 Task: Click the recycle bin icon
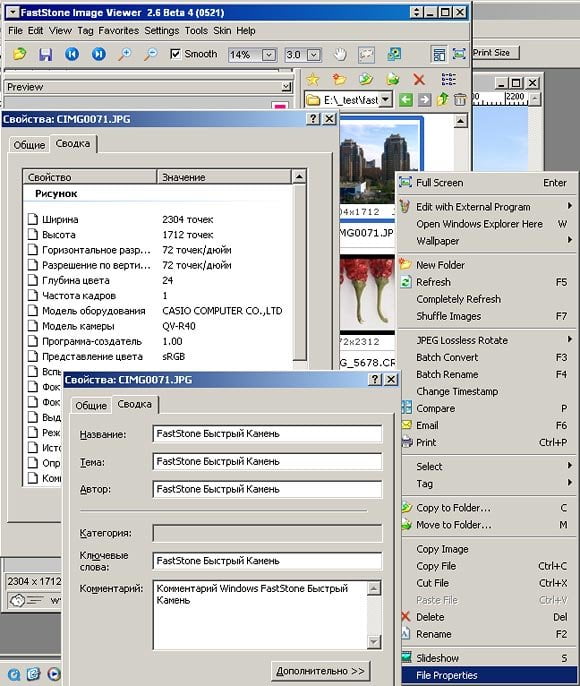coord(460,99)
